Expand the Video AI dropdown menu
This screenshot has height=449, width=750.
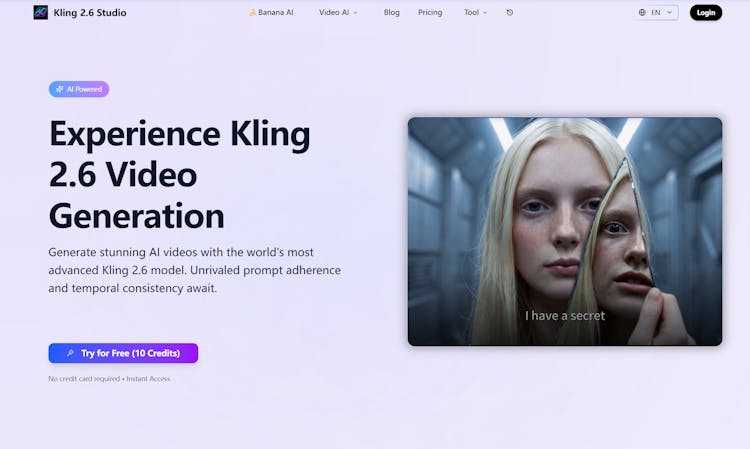334,13
